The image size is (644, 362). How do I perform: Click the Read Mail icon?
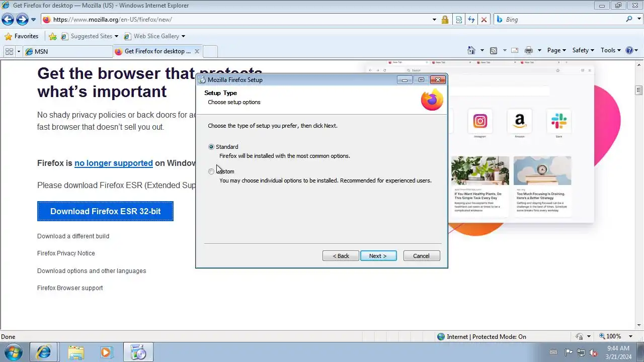click(x=515, y=50)
